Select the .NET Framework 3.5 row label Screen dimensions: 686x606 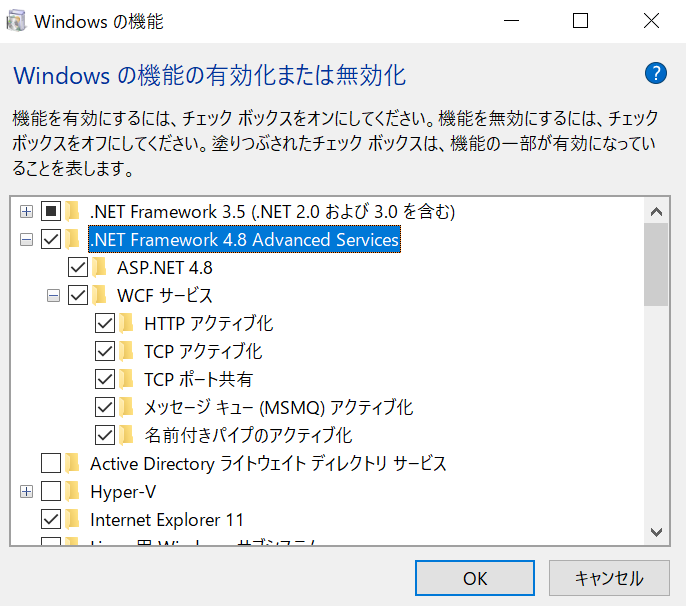pos(273,212)
